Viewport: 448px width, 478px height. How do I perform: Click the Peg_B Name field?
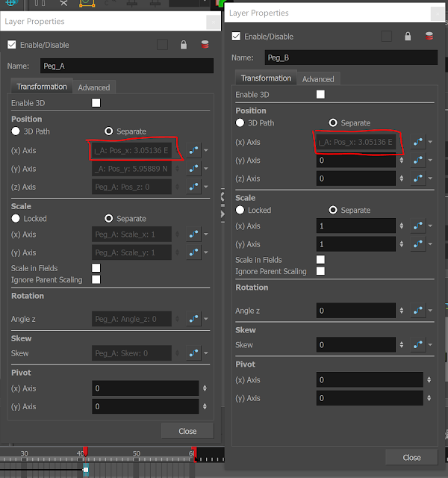coord(351,58)
